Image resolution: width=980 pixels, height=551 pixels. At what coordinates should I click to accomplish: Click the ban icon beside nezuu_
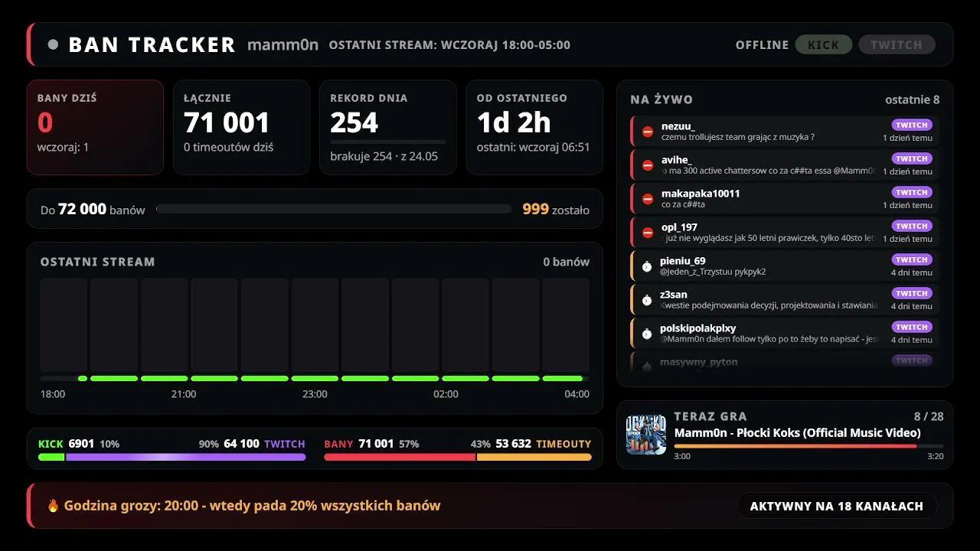point(648,132)
